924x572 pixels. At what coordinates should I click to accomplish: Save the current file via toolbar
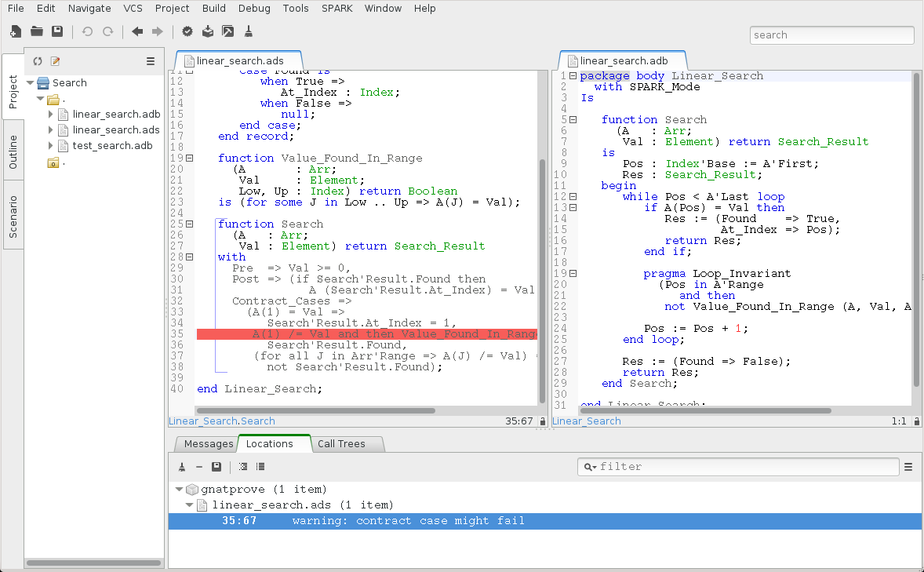click(57, 31)
